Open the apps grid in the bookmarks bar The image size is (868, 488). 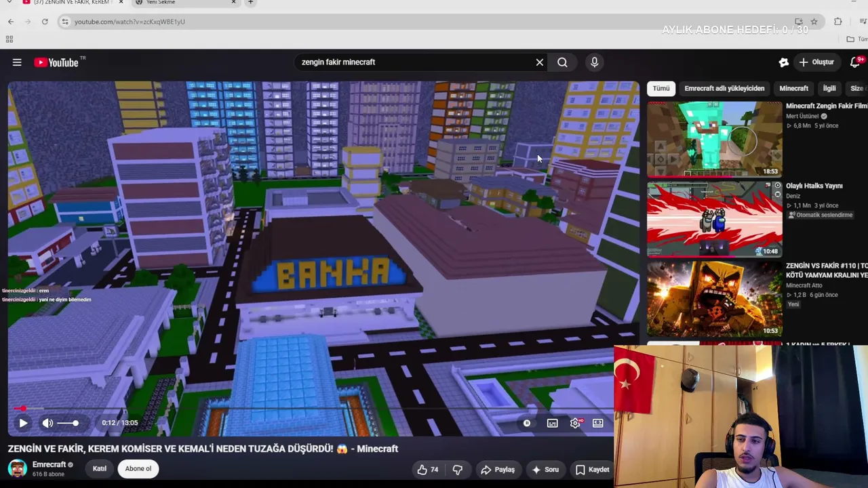[x=9, y=39]
